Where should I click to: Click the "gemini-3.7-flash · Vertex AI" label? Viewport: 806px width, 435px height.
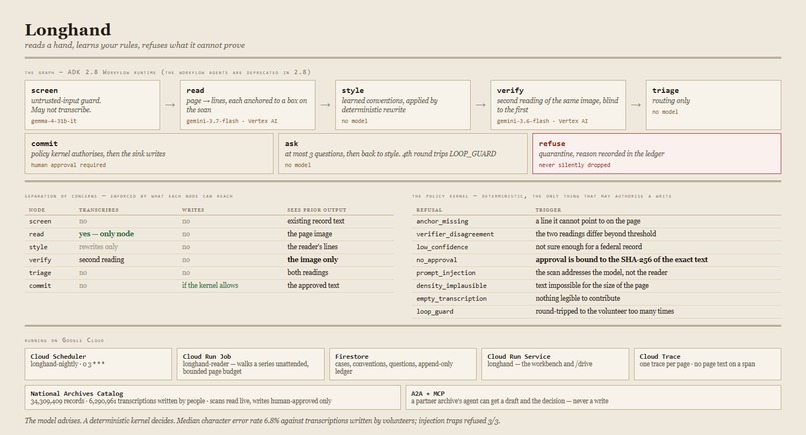231,121
